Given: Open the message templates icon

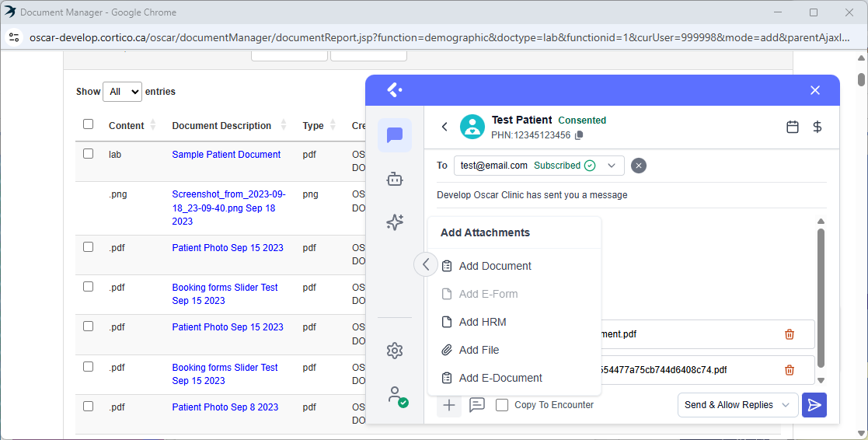Looking at the screenshot, I should [x=476, y=405].
